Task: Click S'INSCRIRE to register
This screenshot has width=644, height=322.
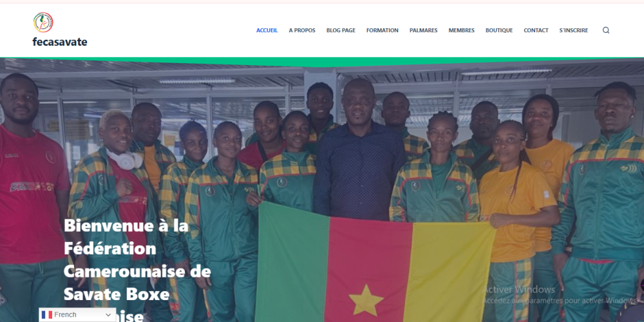Action: coord(573,30)
